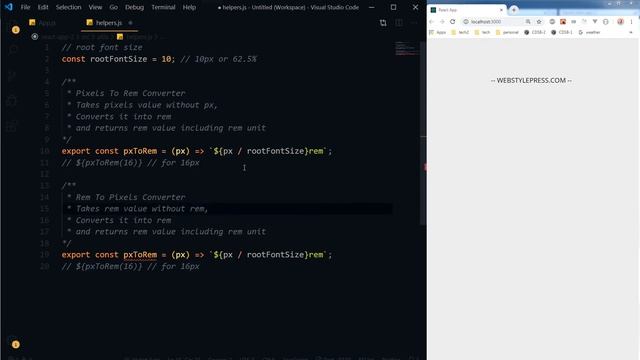Open the Edit menu in VS Code

point(43,7)
